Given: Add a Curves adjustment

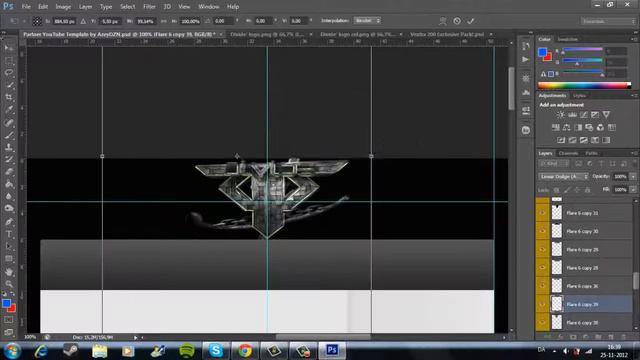Looking at the screenshot, I should click(584, 115).
